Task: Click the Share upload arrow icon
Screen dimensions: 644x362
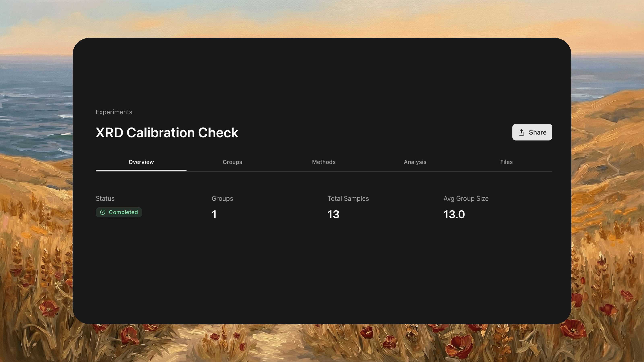Action: tap(521, 132)
